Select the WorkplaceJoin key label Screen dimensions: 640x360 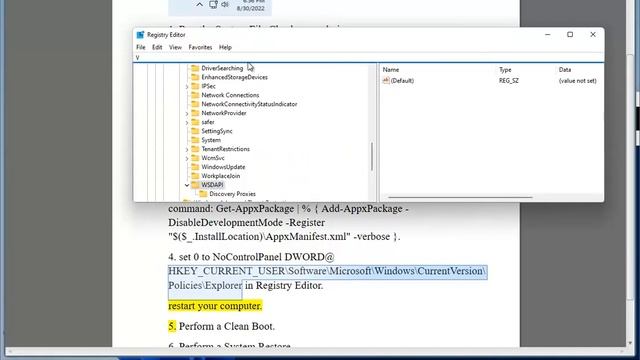click(221, 176)
